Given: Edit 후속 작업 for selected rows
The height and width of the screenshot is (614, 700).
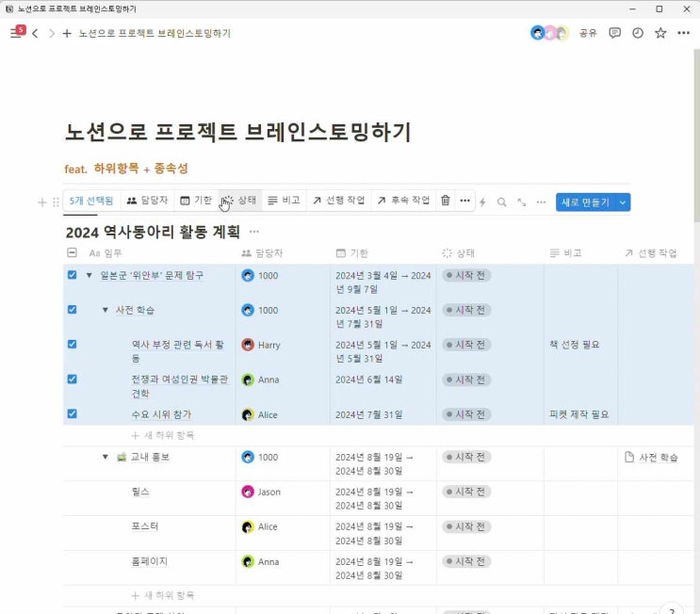Looking at the screenshot, I should pyautogui.click(x=404, y=201).
